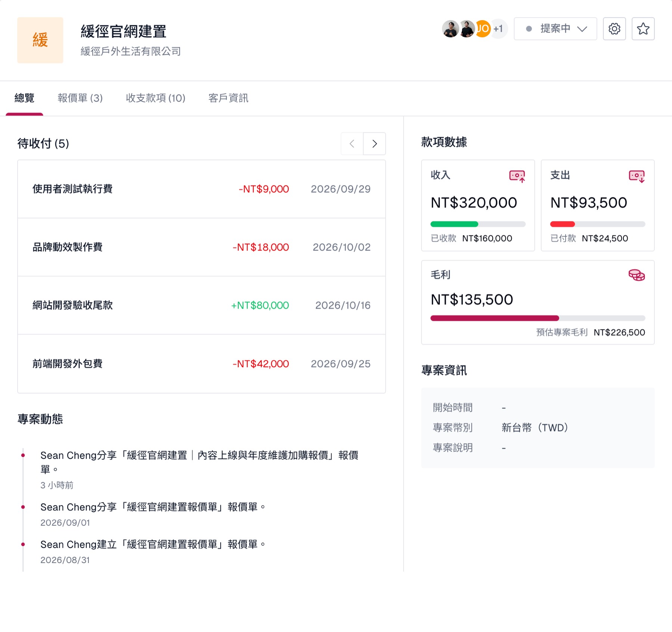672x632 pixels.
Task: Click the 支出 expense money icon
Action: tap(637, 176)
